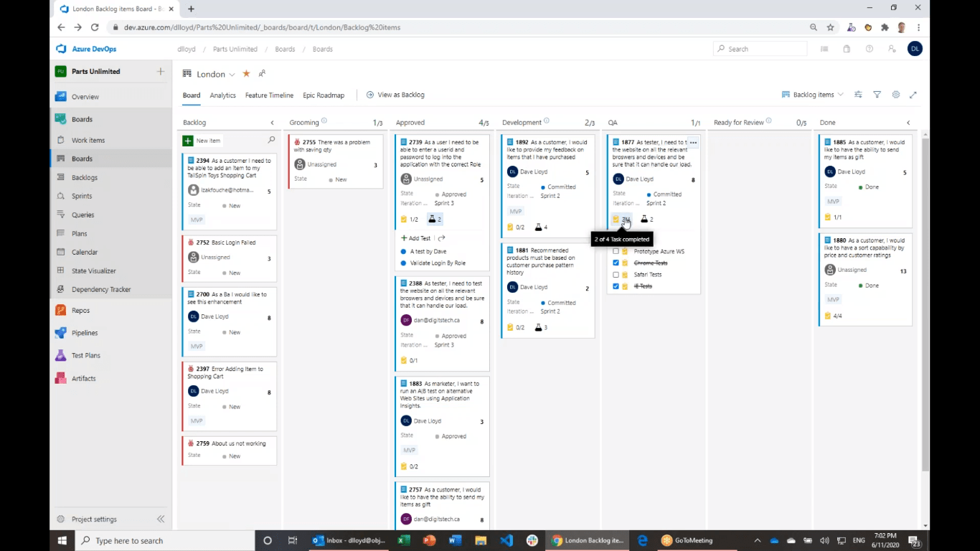Open Sprints in the sidebar
Screen dimensions: 980x551
tap(82, 197)
